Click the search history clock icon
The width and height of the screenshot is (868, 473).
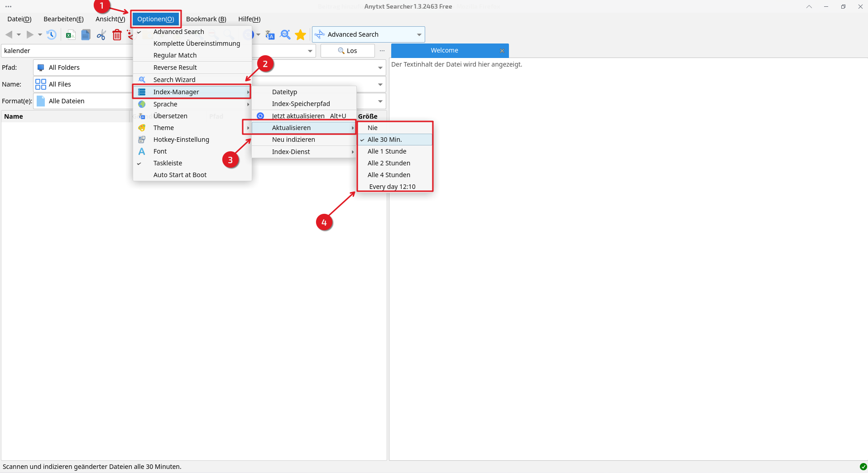tap(51, 34)
